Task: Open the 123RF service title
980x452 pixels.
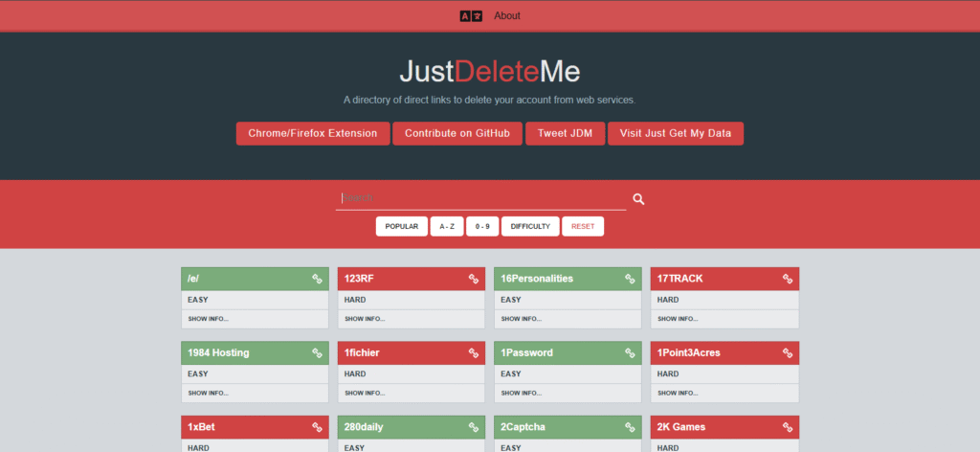Action: (359, 279)
